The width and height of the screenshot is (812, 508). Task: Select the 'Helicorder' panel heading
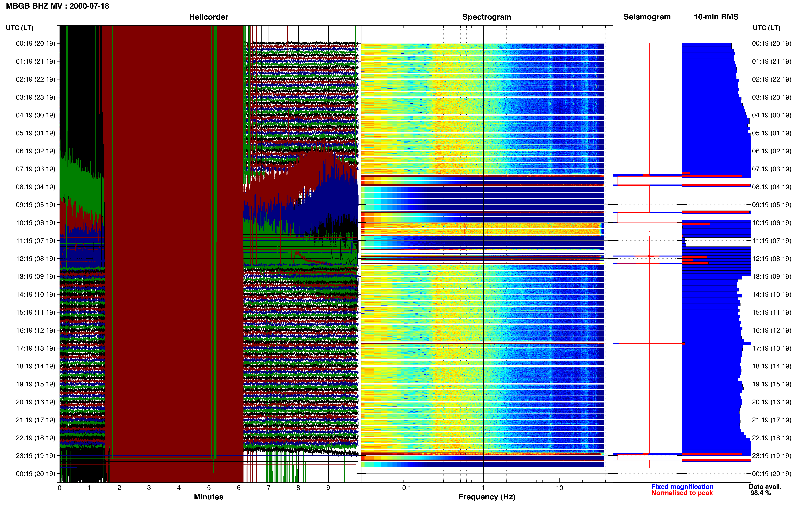click(209, 17)
